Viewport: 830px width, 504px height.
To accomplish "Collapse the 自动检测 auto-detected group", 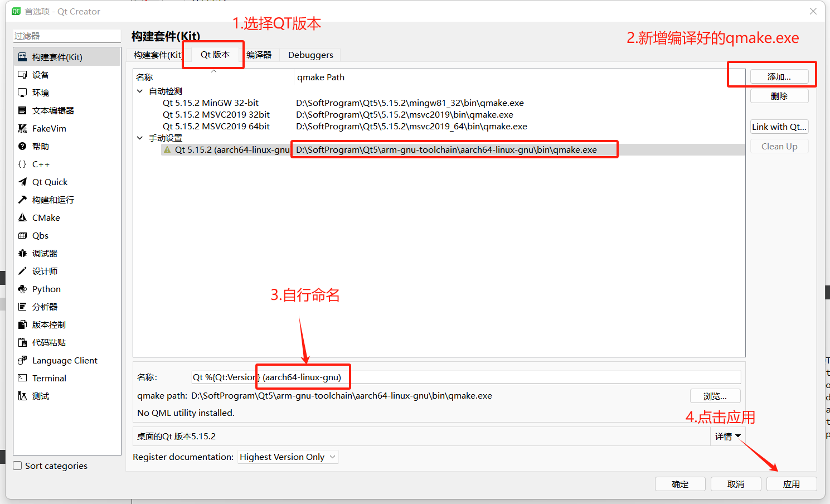I will (140, 91).
